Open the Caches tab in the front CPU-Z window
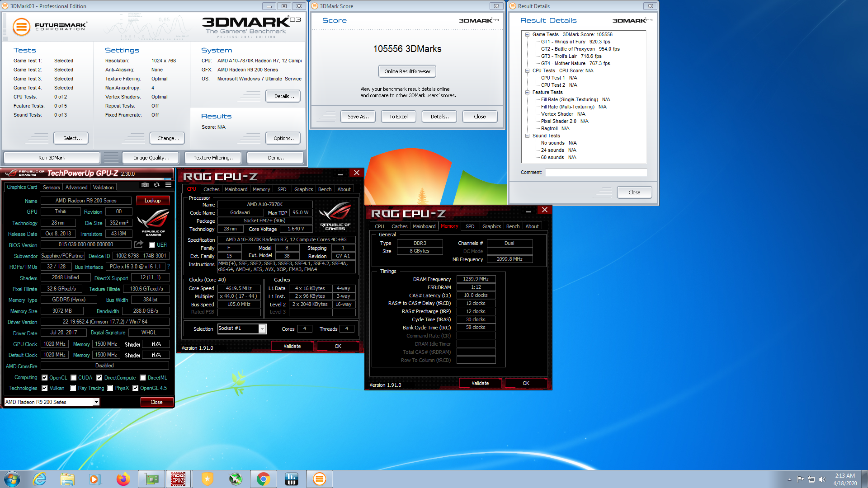Image resolution: width=868 pixels, height=488 pixels. (x=211, y=189)
